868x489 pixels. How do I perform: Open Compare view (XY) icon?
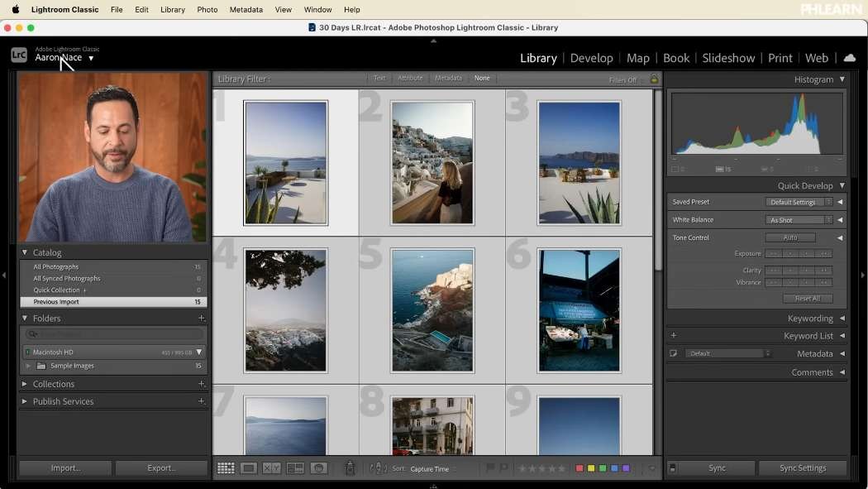tap(271, 468)
